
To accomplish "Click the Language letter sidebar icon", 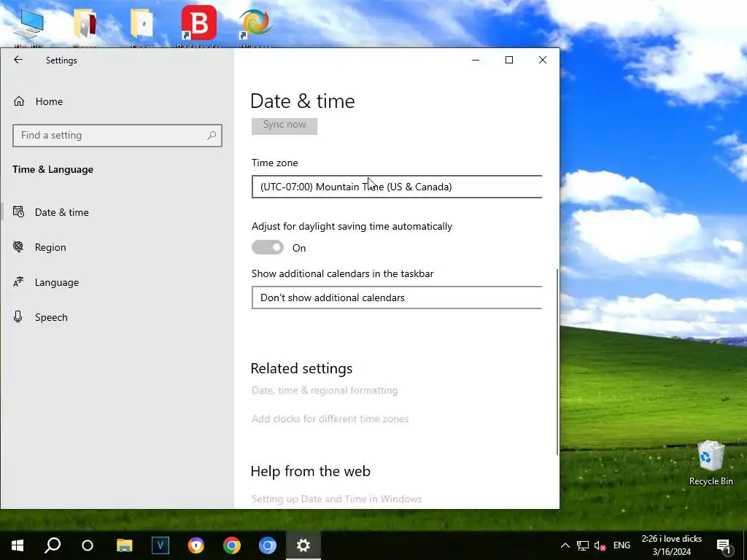I will pos(18,282).
